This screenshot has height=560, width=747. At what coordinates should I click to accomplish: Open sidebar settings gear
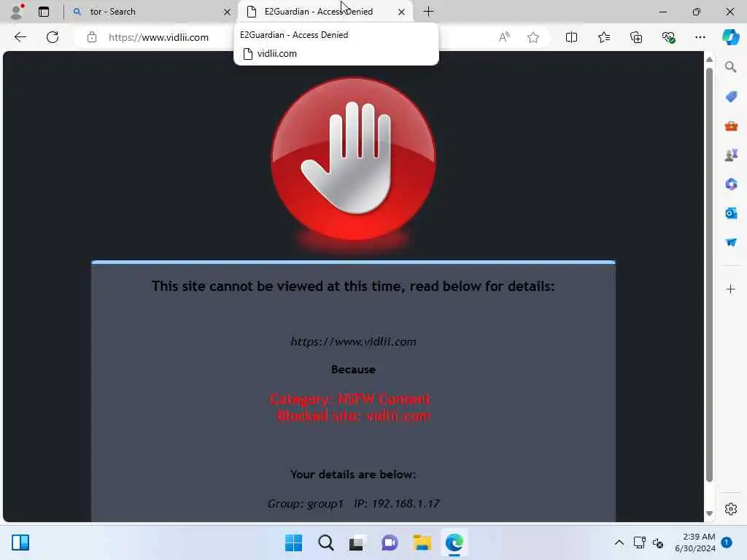pyautogui.click(x=731, y=509)
